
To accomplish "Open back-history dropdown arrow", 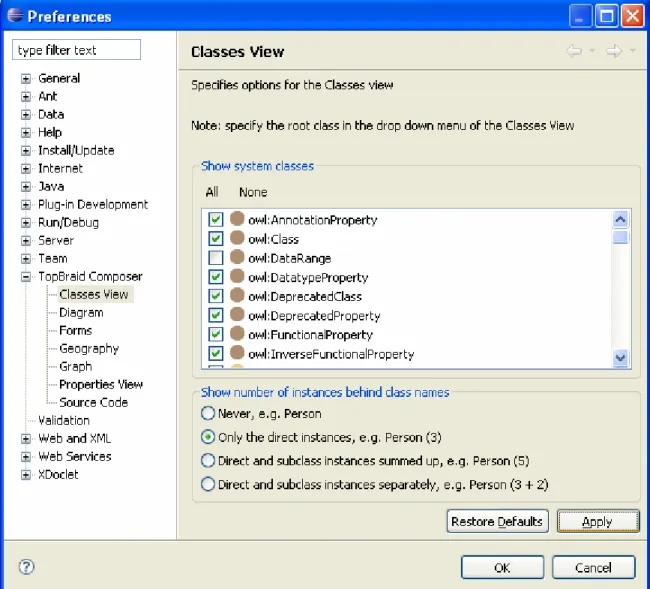I will click(592, 51).
